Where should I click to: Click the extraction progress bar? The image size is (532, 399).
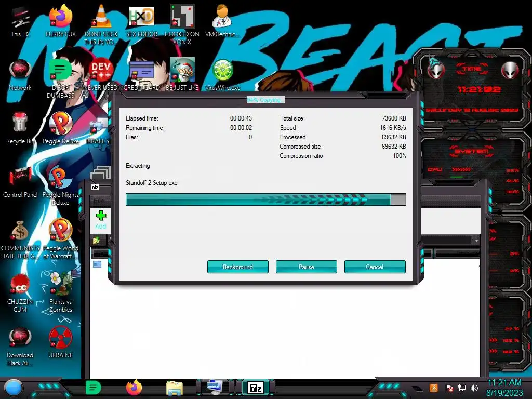coord(265,199)
